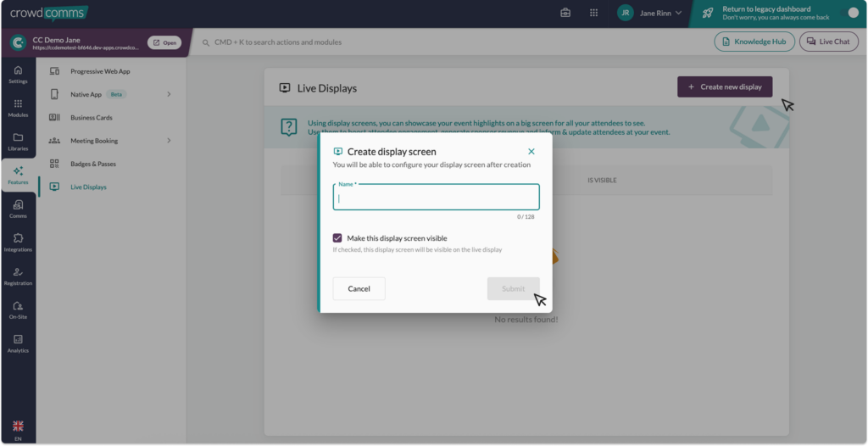The image size is (868, 446).
Task: Open the briefcase icon in top bar
Action: click(565, 13)
